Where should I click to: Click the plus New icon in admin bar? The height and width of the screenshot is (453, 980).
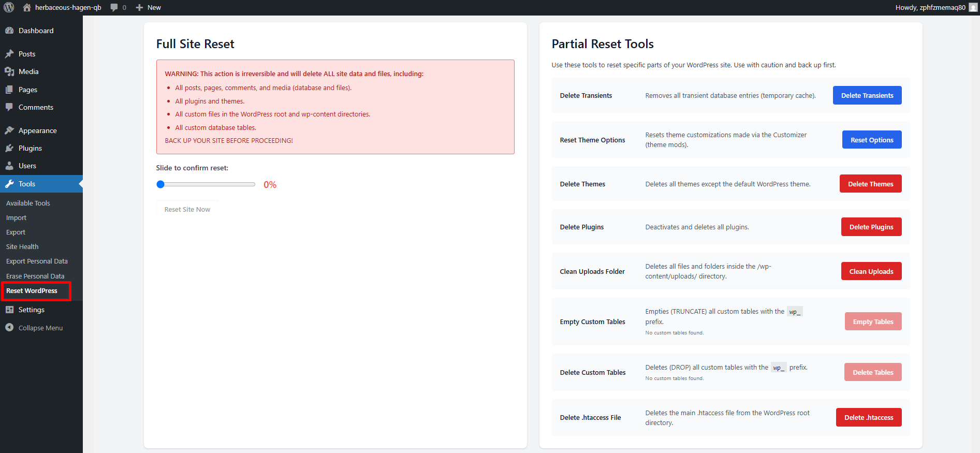[139, 7]
